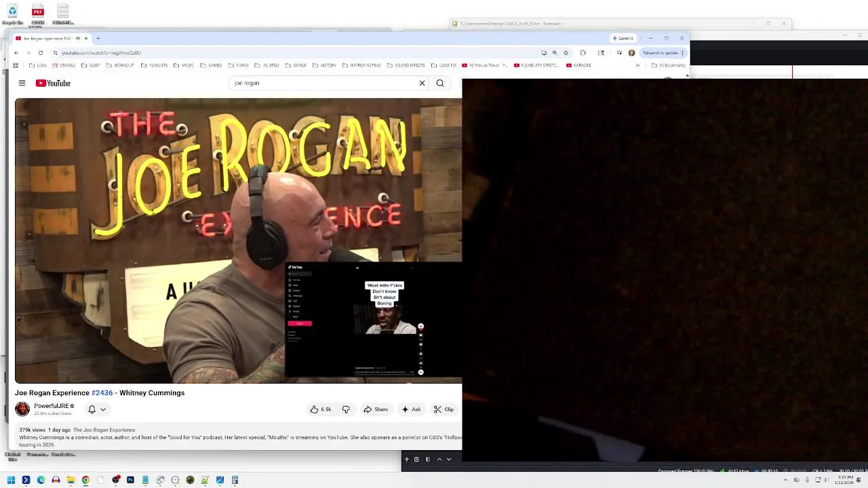The width and height of the screenshot is (868, 488).
Task: Open the KARAOKE bookmark
Action: (x=578, y=66)
